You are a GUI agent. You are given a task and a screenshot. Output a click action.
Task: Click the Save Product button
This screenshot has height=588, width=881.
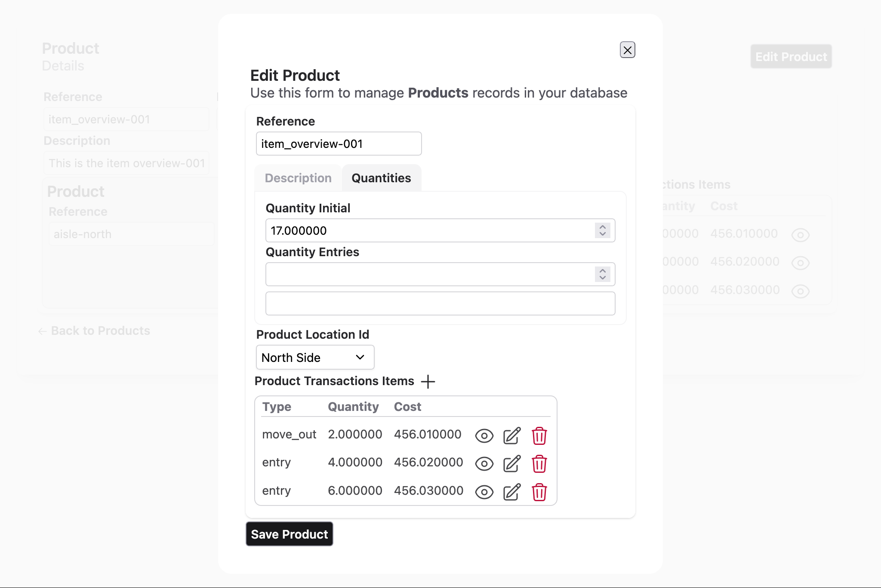point(290,534)
